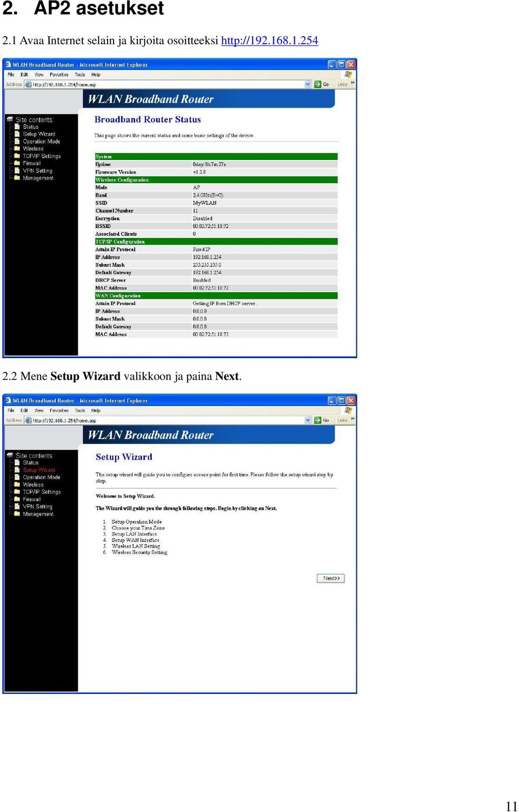Viewport: 519px width, 812px height.
Task: Click the wizard step "Setup Operation Mode"
Action: pos(137,522)
